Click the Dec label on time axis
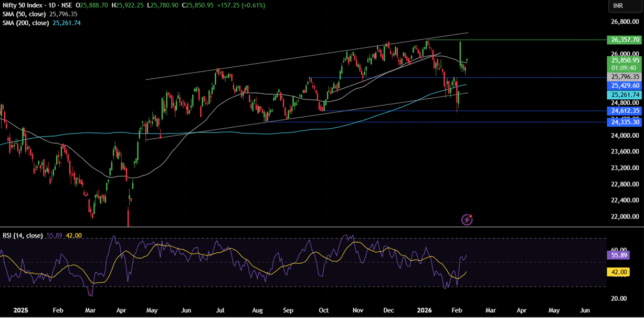Viewport: 644px width, 318px height. pos(389,311)
